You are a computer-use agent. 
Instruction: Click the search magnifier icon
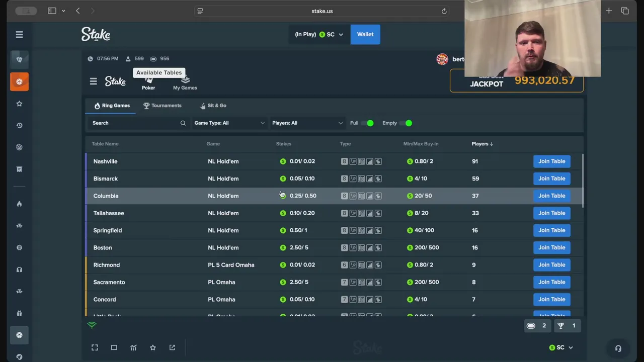(x=183, y=123)
